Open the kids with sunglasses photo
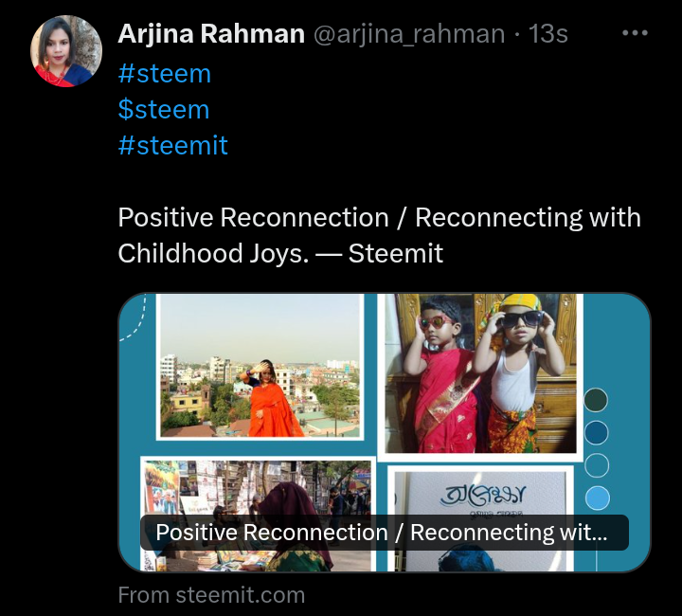This screenshot has height=616, width=682. click(480, 377)
